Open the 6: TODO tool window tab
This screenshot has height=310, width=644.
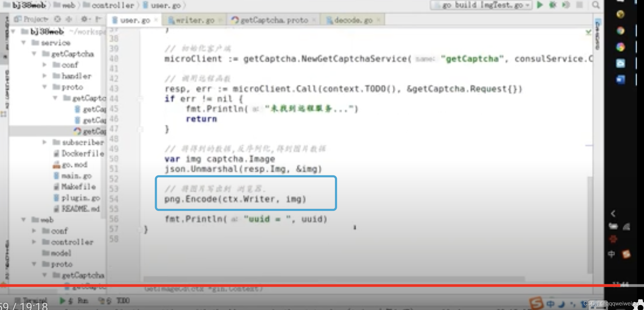click(x=114, y=301)
